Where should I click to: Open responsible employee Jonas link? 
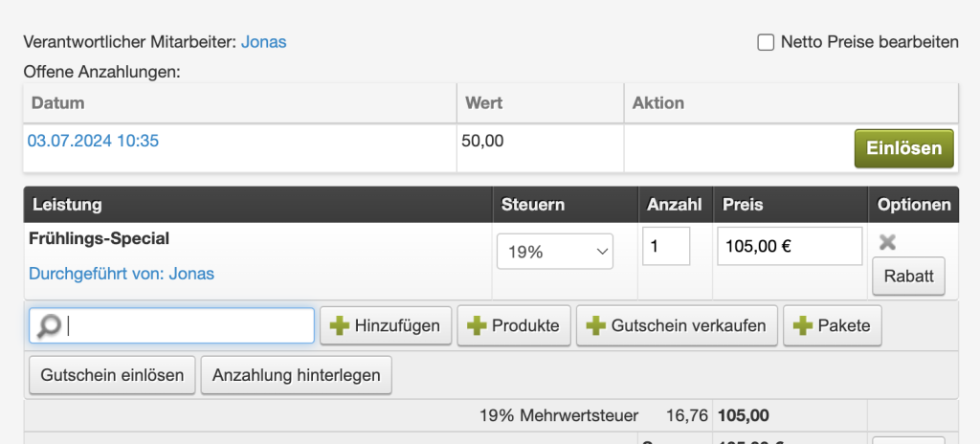click(x=264, y=42)
